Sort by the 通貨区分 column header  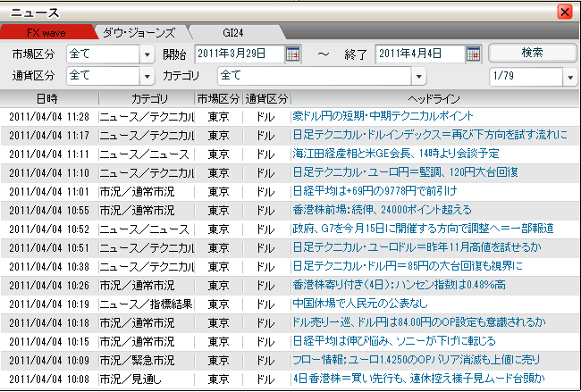click(266, 99)
